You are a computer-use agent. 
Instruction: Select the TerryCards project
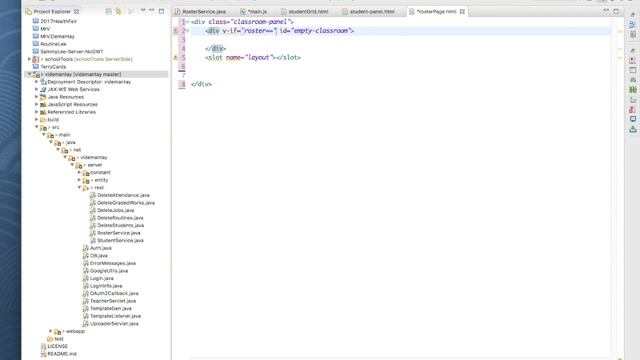[x=53, y=67]
